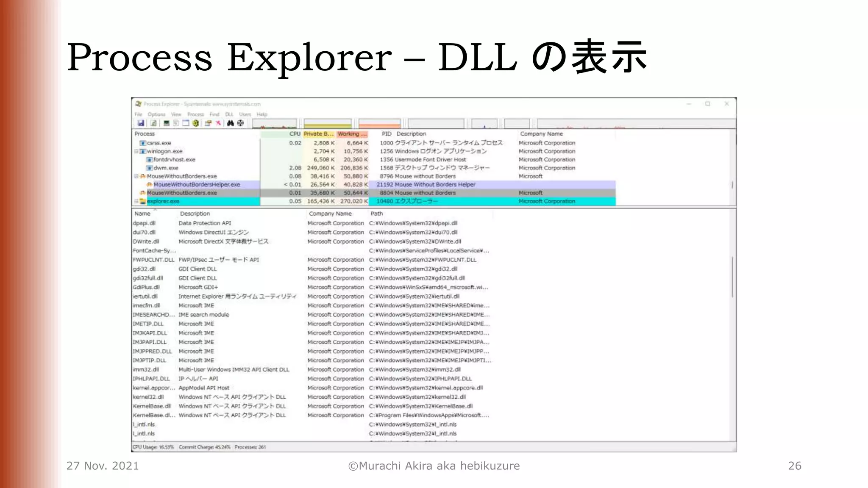Sort by the Working Set column header
The image size is (868, 488).
[x=353, y=134]
